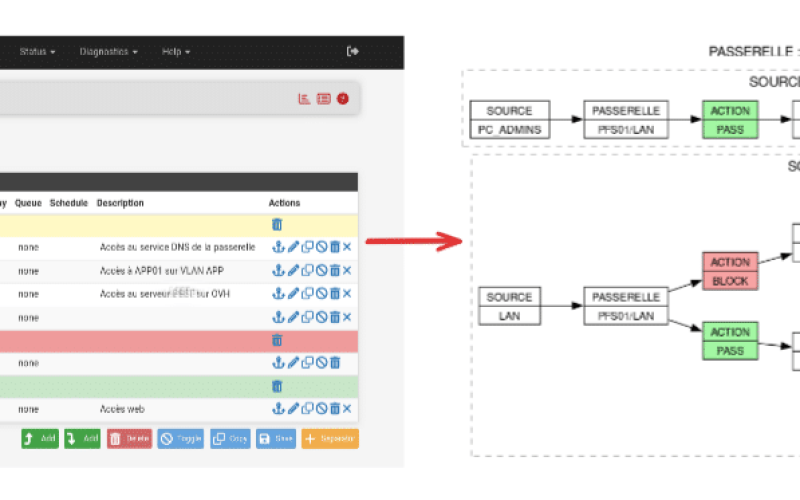800x500 pixels.
Task: Click the red Delete button
Action: pos(129,439)
